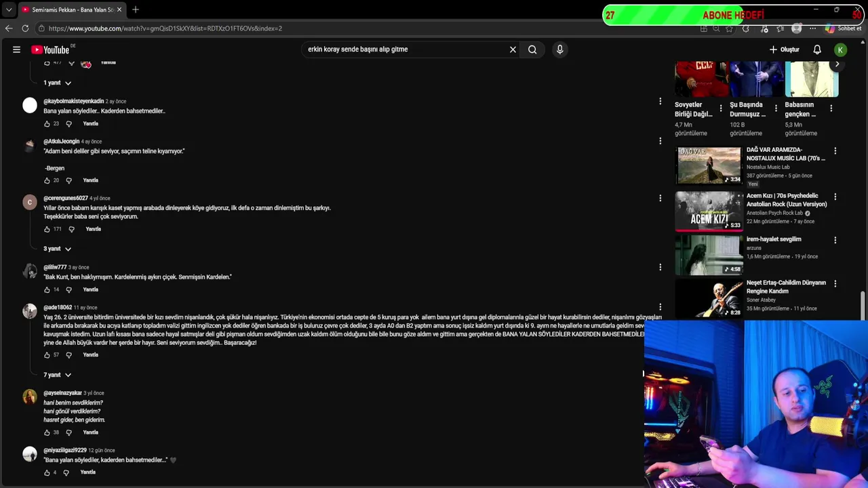
Task: Open the notifications bell
Action: tap(817, 49)
